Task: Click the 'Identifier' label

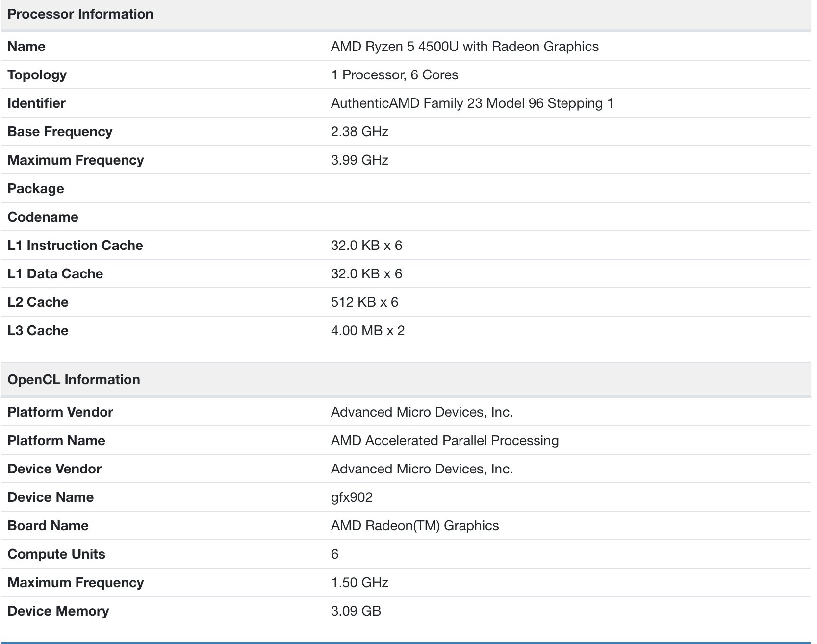Action: 36,103
